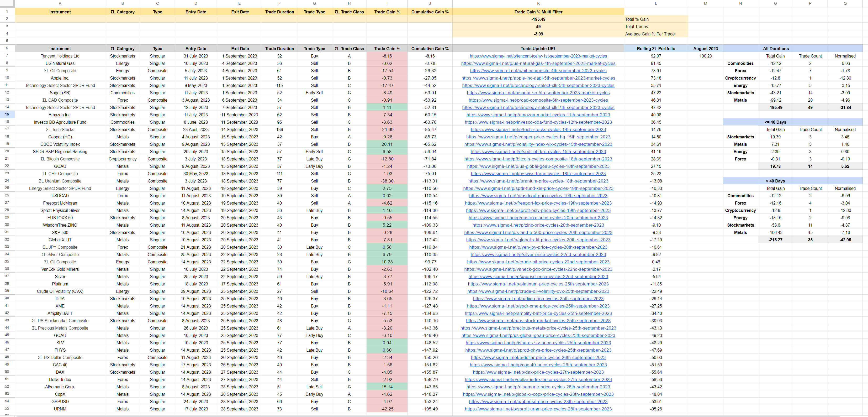Select the ΣL Uranium Composite cell
This screenshot has width=868, height=417.
coord(60,181)
